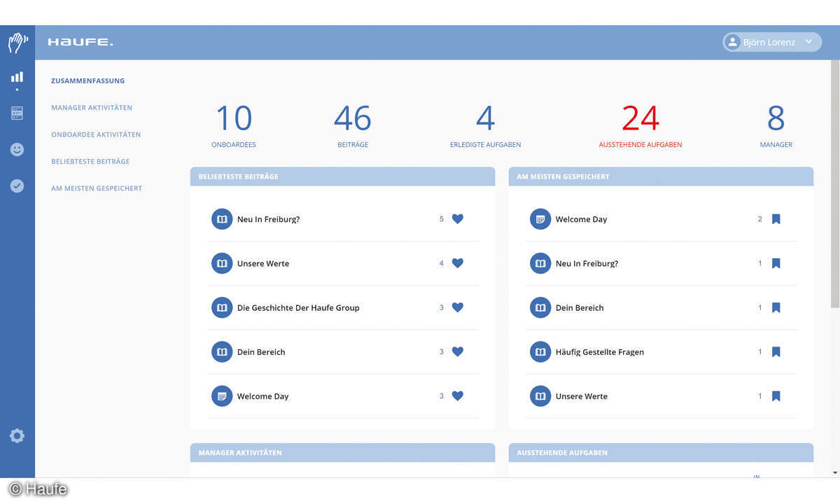Click calendar icon beside Welcome Day in Am Meisten Gespeichert

[x=540, y=219]
